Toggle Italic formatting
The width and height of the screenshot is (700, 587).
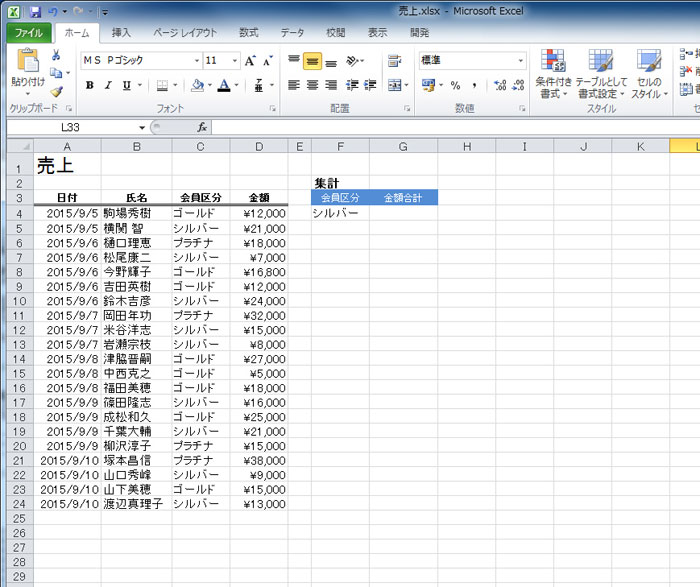(108, 85)
